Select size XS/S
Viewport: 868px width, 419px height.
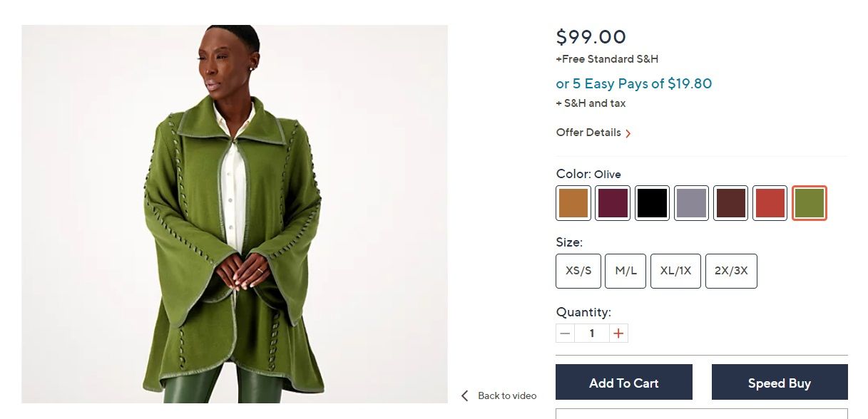578,271
